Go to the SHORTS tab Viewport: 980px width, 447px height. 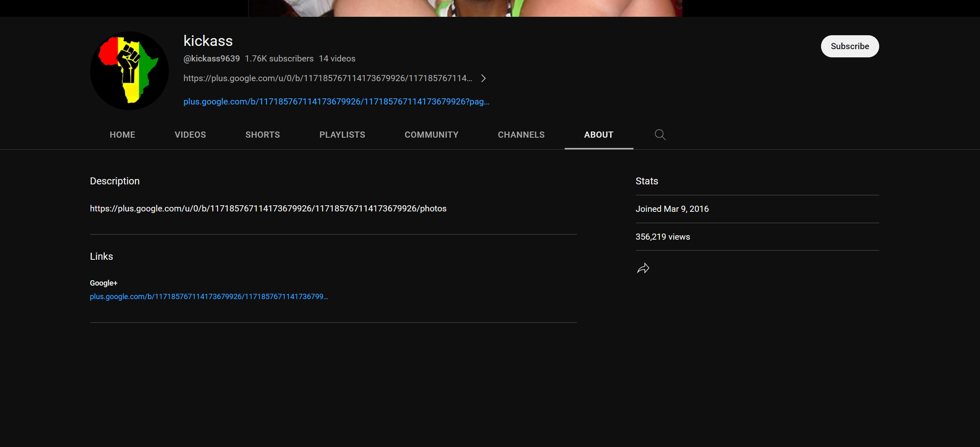click(263, 135)
